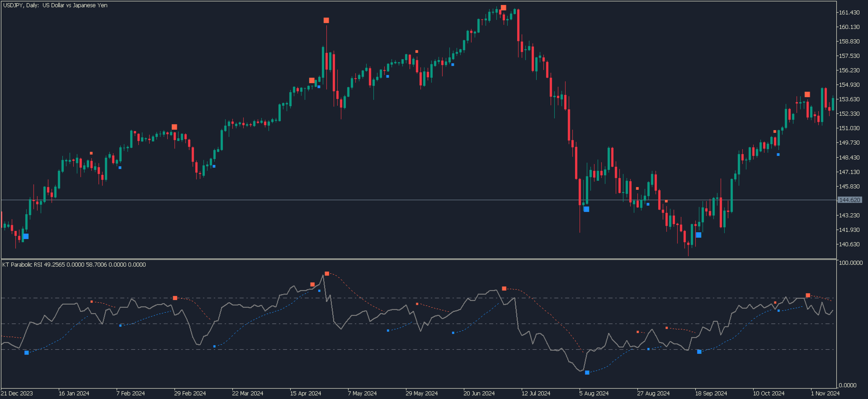Click the large red marker near 29 Feb 2024 price high

click(175, 127)
